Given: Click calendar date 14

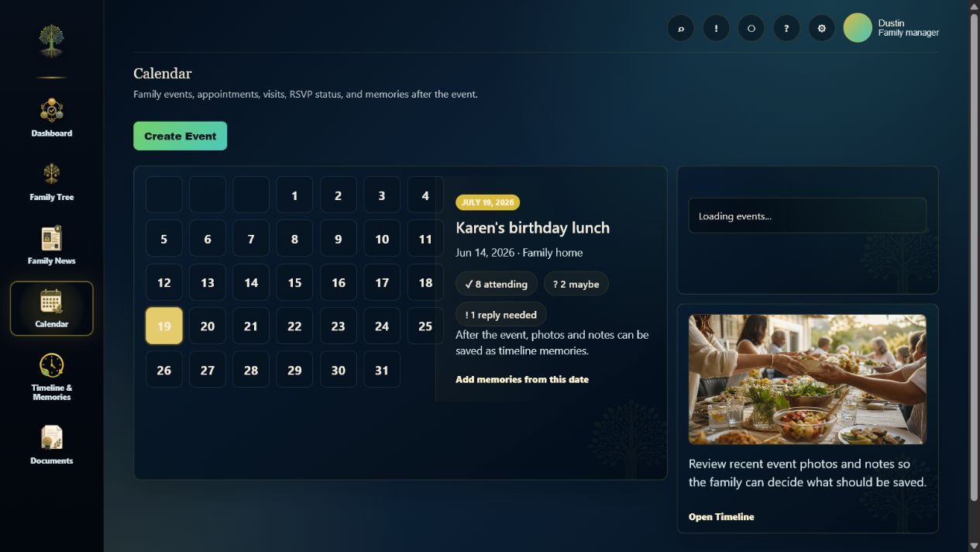Looking at the screenshot, I should point(251,282).
